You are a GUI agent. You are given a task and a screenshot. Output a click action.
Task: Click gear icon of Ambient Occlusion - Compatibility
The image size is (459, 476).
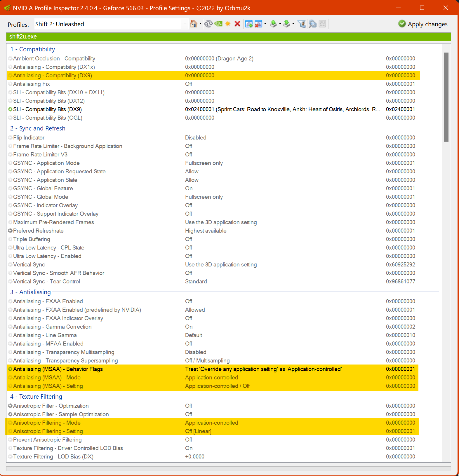[10, 58]
